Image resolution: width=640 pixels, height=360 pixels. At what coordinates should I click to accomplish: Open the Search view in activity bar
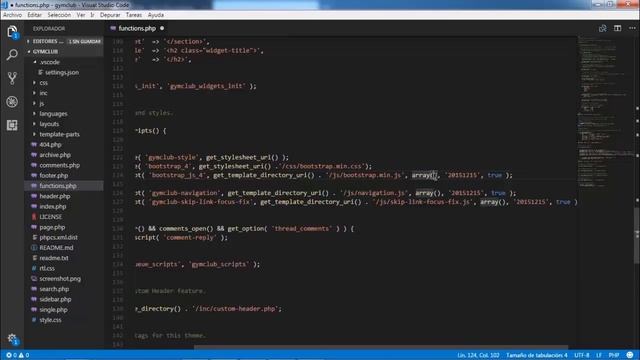click(12, 55)
